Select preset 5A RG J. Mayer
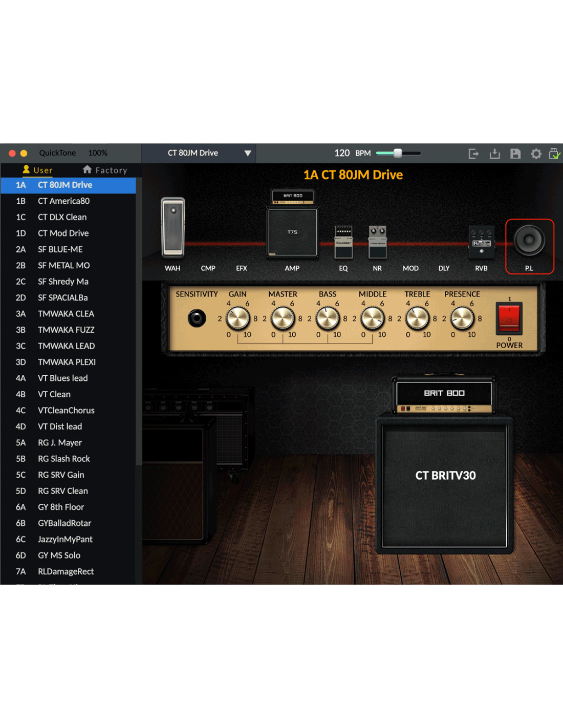Viewport: 563px width, 728px height. coord(68,443)
